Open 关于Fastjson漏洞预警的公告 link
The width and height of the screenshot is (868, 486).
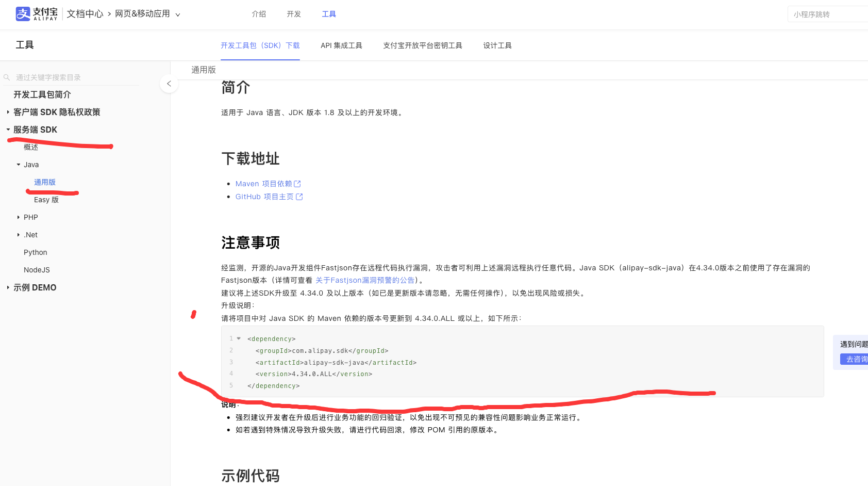[365, 280]
